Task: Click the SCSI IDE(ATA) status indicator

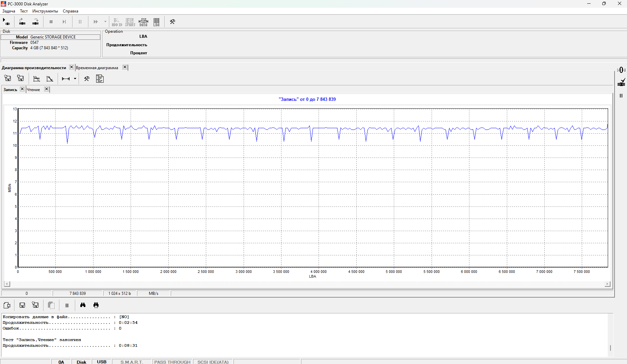Action: click(x=213, y=362)
